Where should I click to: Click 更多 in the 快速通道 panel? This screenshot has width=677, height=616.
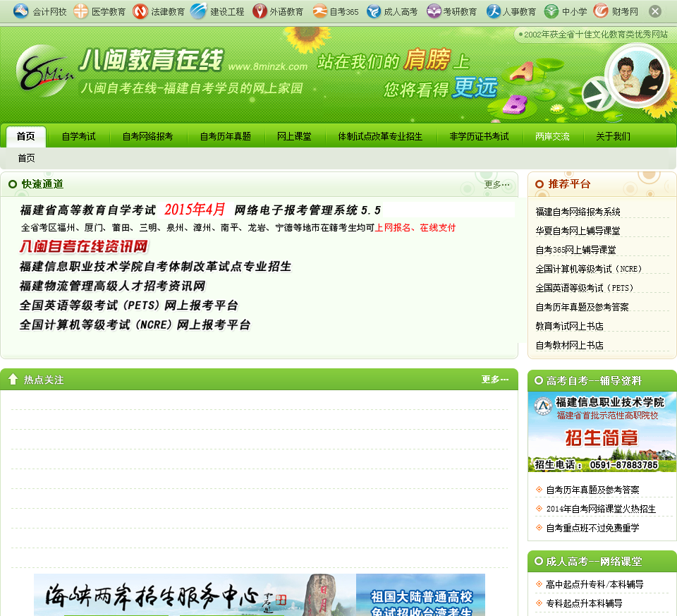click(x=496, y=184)
